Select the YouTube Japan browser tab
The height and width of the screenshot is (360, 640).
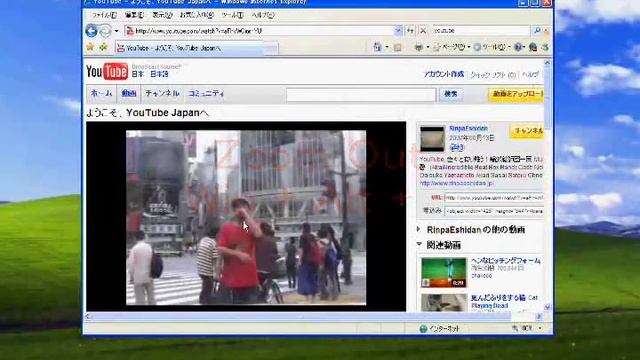click(x=190, y=48)
